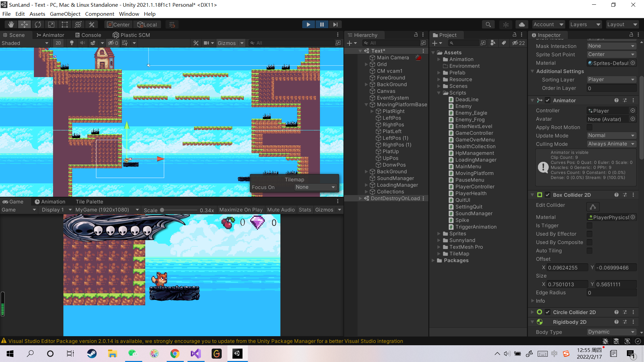Click the Play button to run the game

tap(308, 24)
